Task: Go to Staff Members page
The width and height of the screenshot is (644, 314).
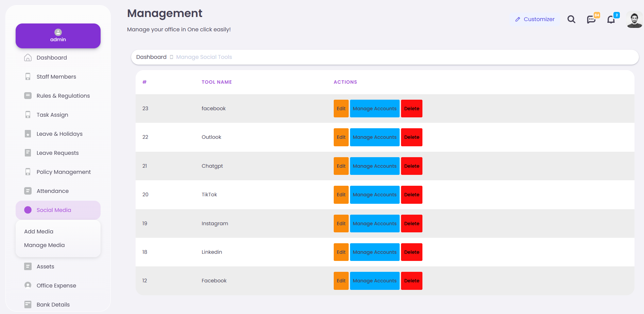Action: coord(56,77)
